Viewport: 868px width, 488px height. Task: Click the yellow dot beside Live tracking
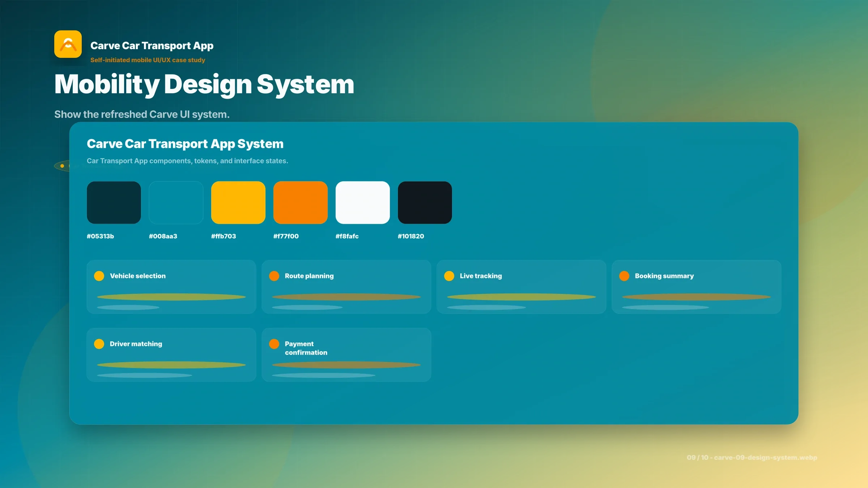[449, 276]
